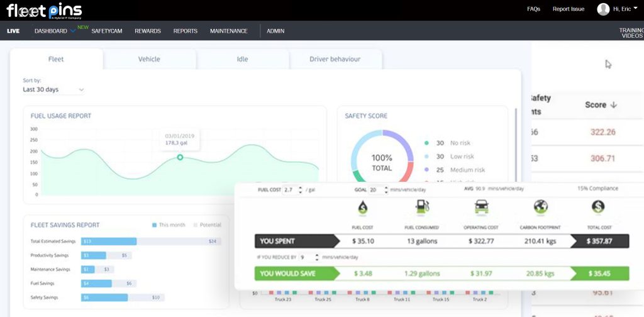Expand the Dashboard menu chevron
Screen dimensions: 644x317
(x=73, y=31)
